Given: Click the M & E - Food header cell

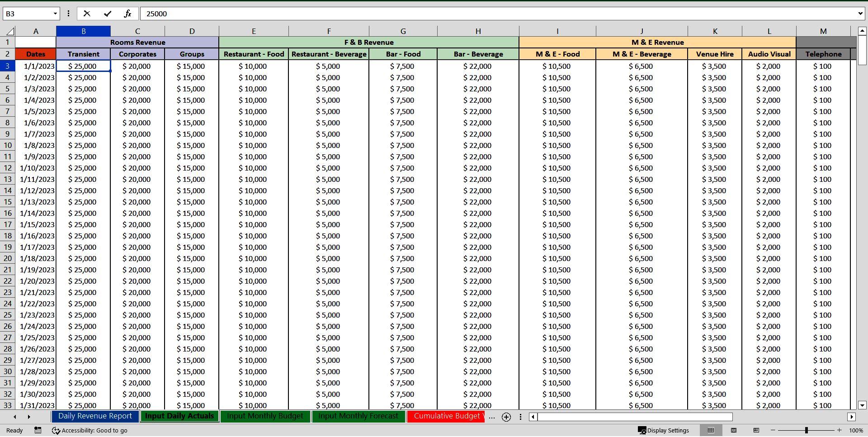Looking at the screenshot, I should tap(557, 54).
